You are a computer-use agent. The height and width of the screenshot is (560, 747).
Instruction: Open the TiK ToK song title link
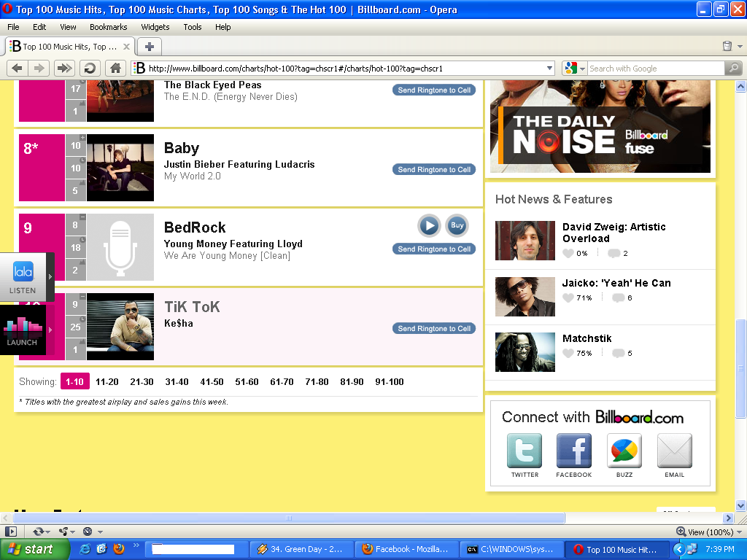click(x=192, y=307)
